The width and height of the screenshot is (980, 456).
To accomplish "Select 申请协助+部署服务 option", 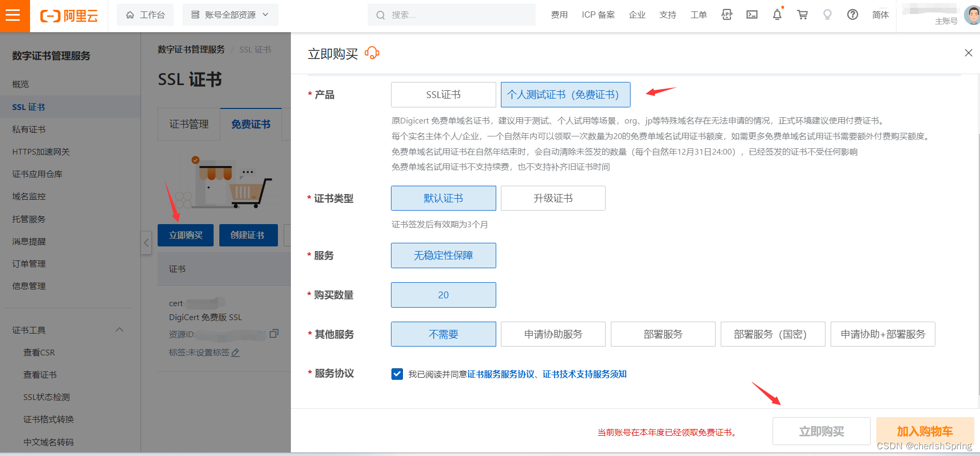I will click(x=883, y=334).
